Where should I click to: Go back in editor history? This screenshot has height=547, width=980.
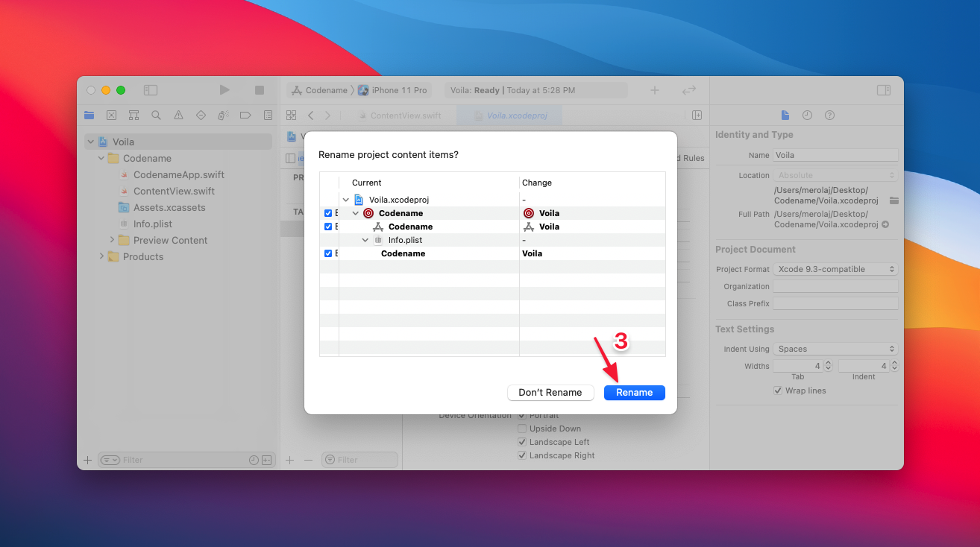(310, 116)
